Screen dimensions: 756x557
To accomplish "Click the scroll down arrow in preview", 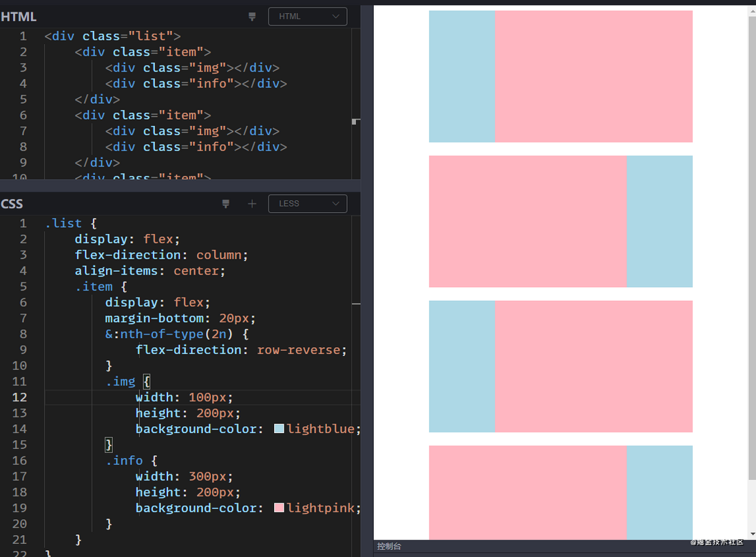I will pyautogui.click(x=752, y=534).
